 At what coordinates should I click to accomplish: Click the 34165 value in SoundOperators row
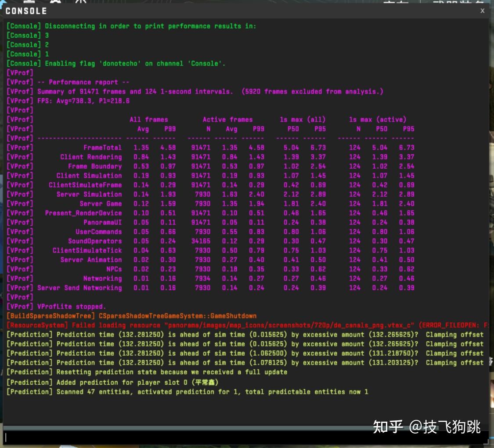[x=201, y=241]
